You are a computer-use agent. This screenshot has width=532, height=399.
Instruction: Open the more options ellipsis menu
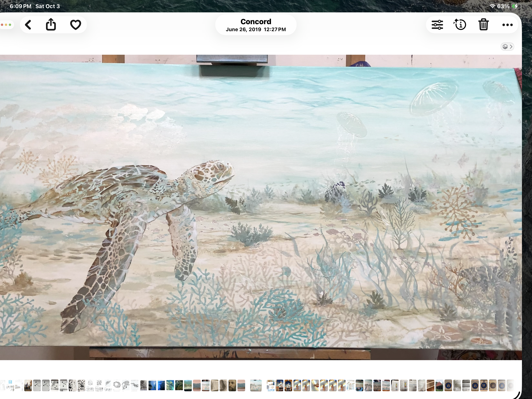507,25
